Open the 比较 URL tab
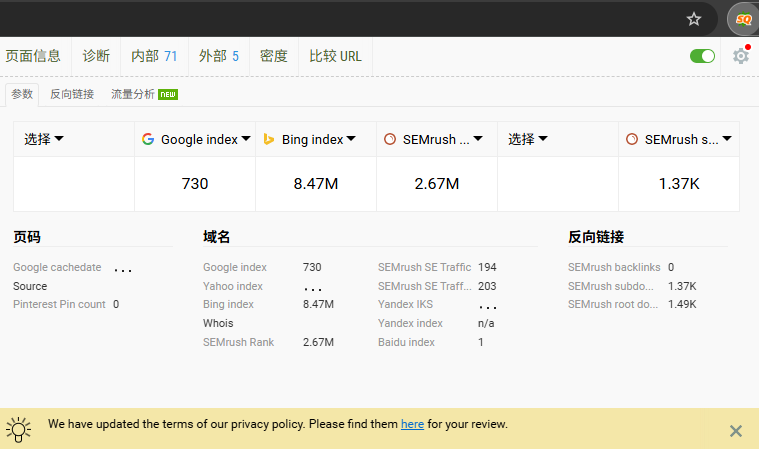 click(335, 56)
